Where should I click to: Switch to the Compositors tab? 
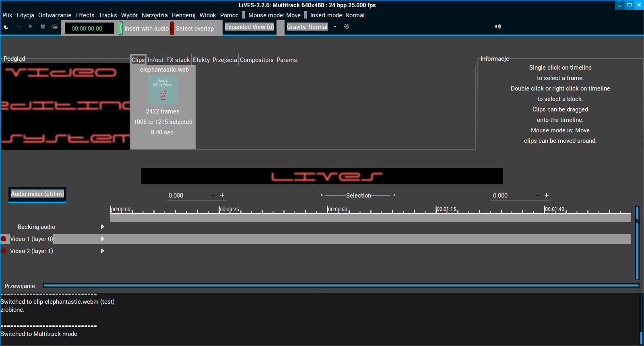[257, 60]
